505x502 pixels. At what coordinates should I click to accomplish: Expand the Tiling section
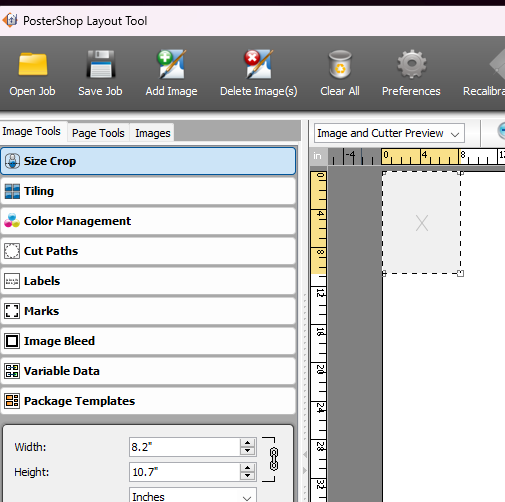(x=148, y=191)
